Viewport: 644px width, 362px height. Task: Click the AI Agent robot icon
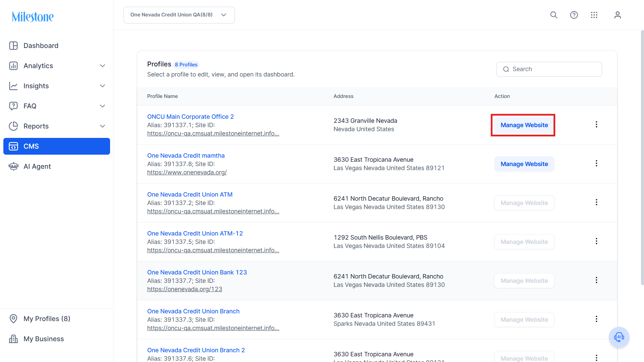(13, 166)
